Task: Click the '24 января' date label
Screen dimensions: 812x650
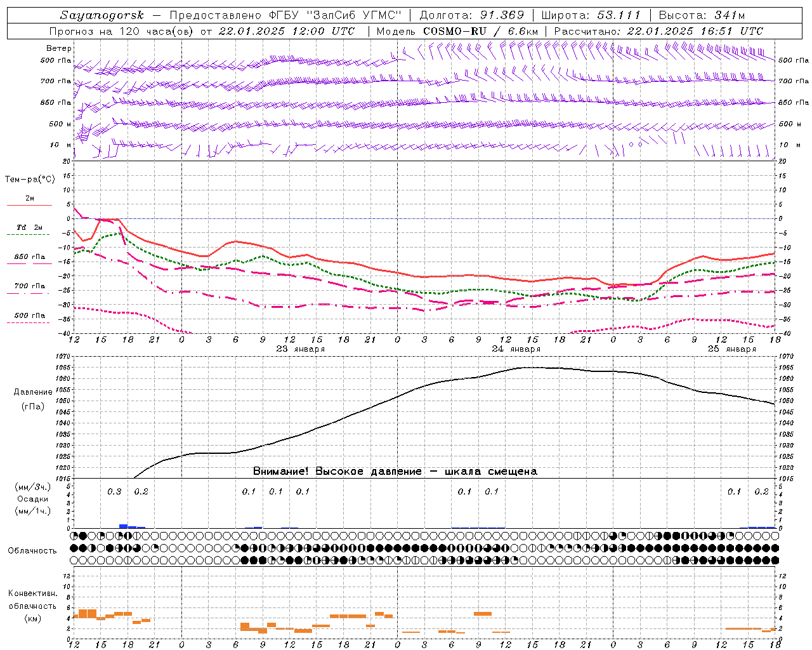Action: tap(516, 349)
